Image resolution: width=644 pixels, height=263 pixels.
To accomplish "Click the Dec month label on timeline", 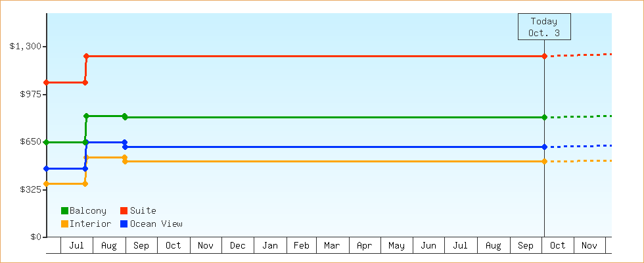I will pyautogui.click(x=238, y=245).
